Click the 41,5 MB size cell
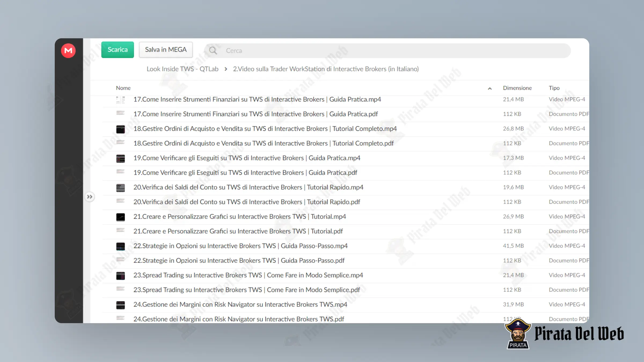 click(513, 246)
